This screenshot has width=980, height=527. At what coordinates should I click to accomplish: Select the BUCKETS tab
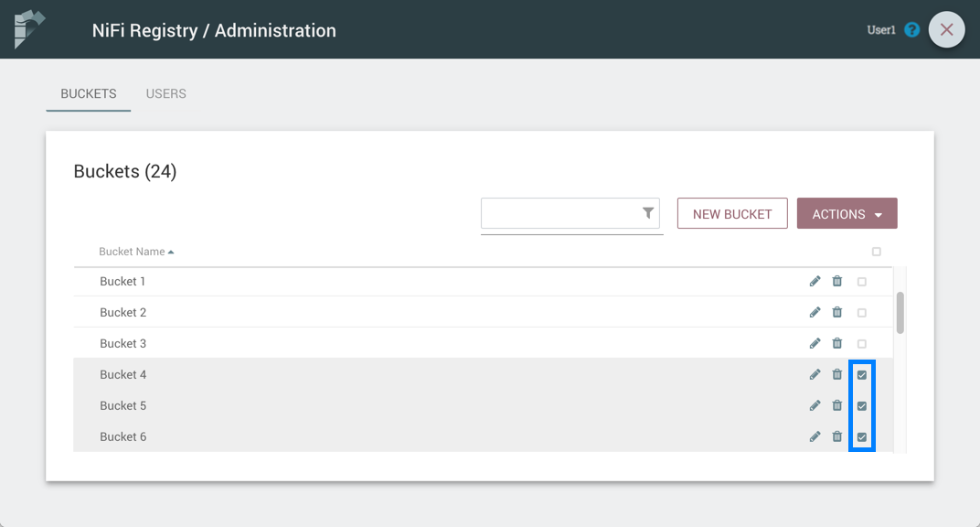(x=89, y=93)
